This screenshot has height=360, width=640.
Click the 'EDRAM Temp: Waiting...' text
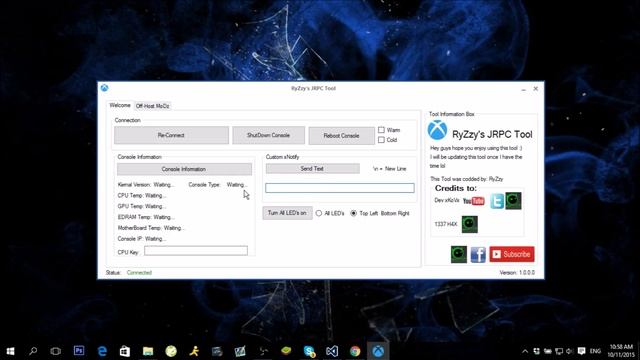click(146, 217)
